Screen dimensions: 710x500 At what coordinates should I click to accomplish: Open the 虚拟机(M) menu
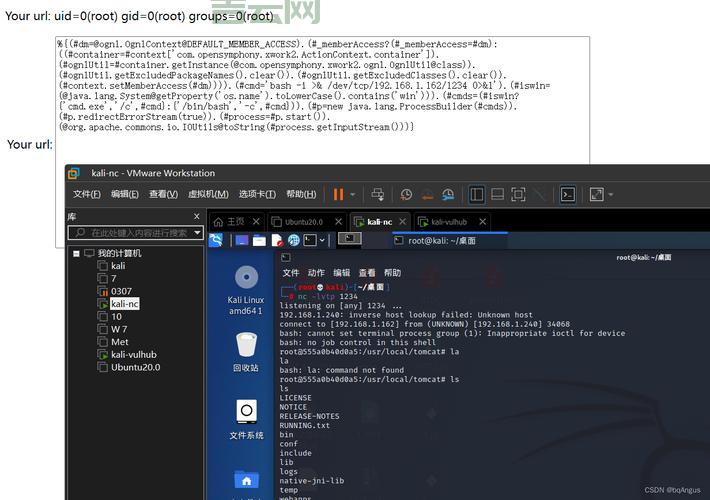pos(208,194)
